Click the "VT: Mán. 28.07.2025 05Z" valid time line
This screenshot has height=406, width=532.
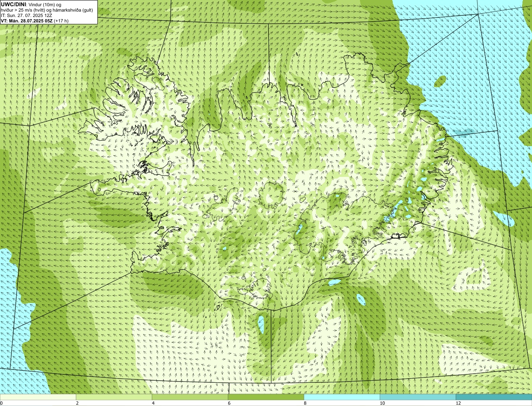click(35, 21)
